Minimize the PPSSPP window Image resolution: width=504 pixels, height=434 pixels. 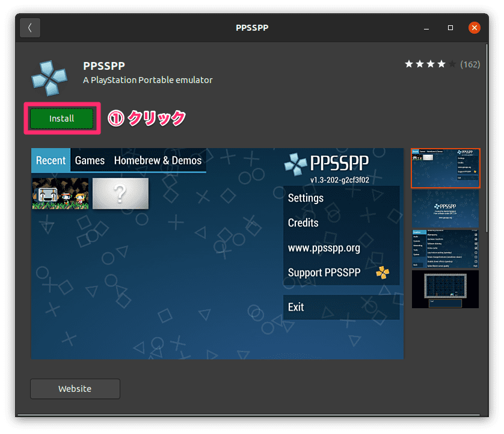(426, 28)
